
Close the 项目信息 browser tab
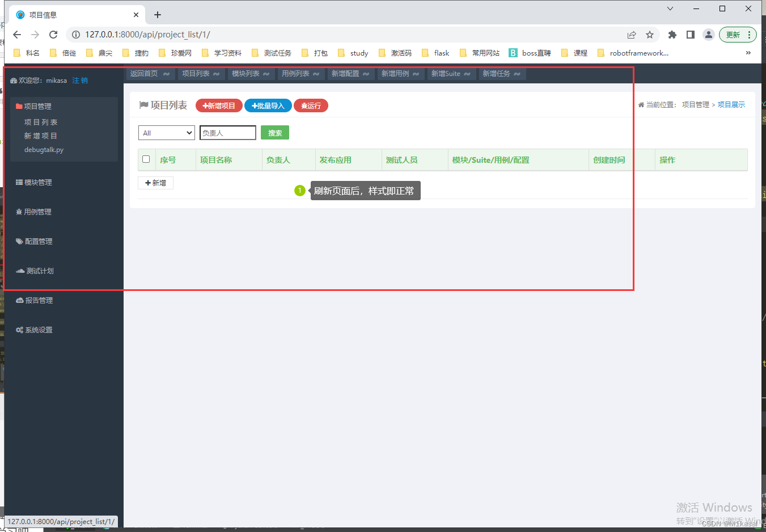click(136, 15)
